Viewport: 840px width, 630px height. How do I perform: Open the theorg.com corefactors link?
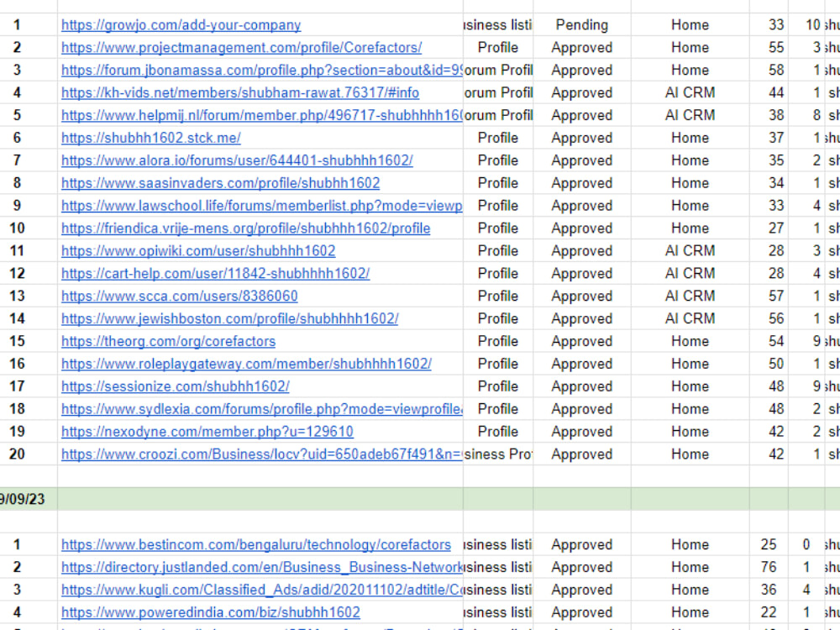[168, 341]
